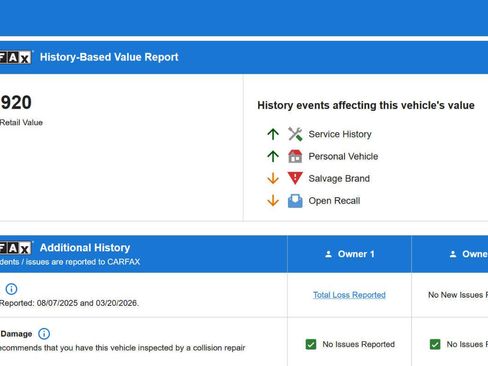Click second owner's green No Issues checkbox
The height and width of the screenshot is (366, 488).
(x=435, y=344)
